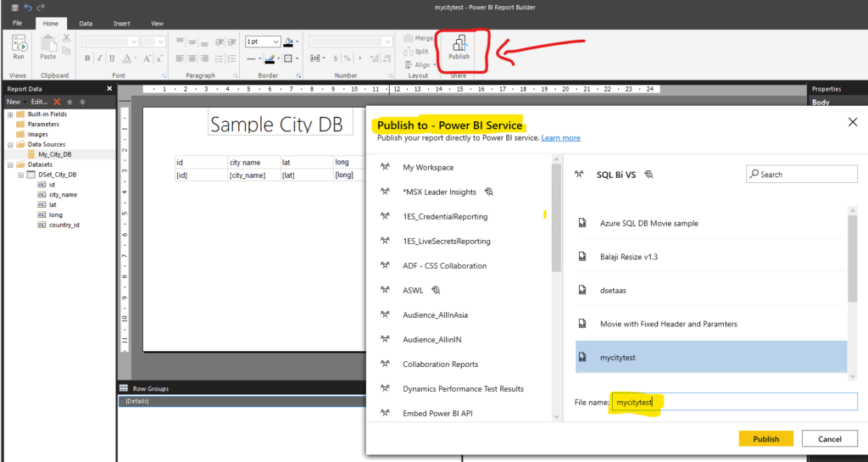Image resolution: width=868 pixels, height=462 pixels.
Task: Cut selection with scissors icon
Action: click(66, 38)
